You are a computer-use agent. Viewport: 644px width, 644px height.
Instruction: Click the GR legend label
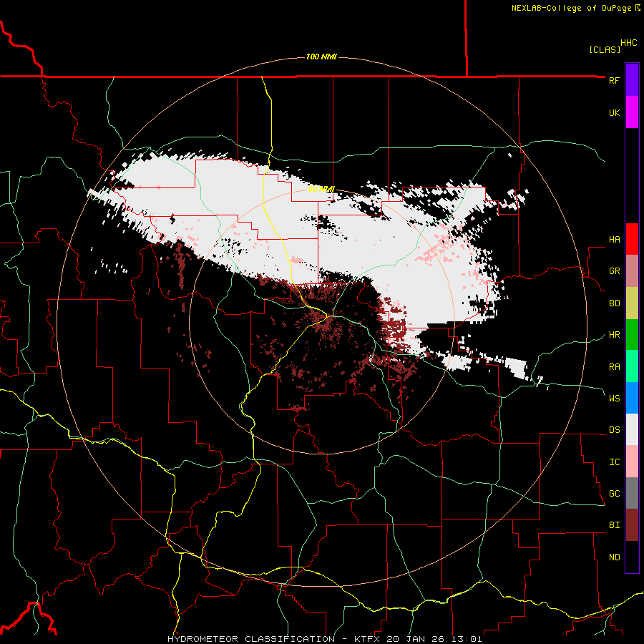click(x=615, y=271)
